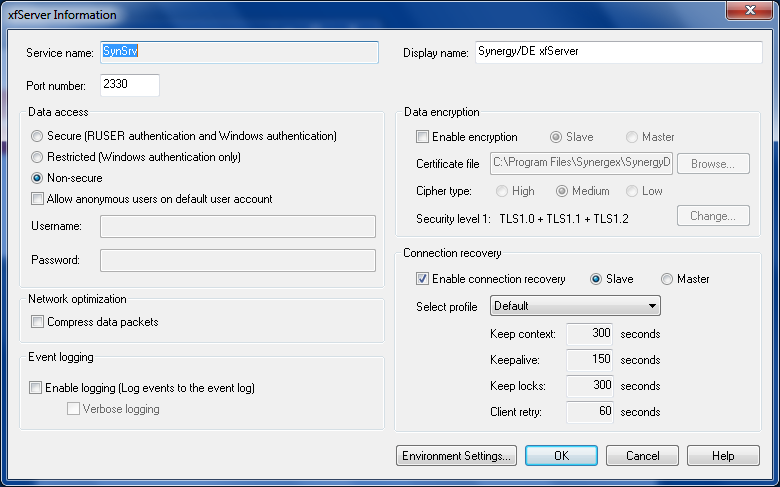Viewport: 780px width, 487px height.
Task: Click the Keep locks seconds field
Action: point(589,386)
